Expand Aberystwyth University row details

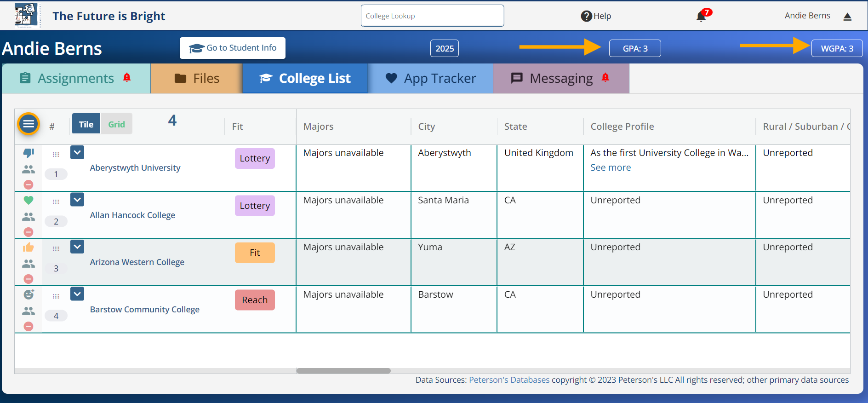pos(77,152)
